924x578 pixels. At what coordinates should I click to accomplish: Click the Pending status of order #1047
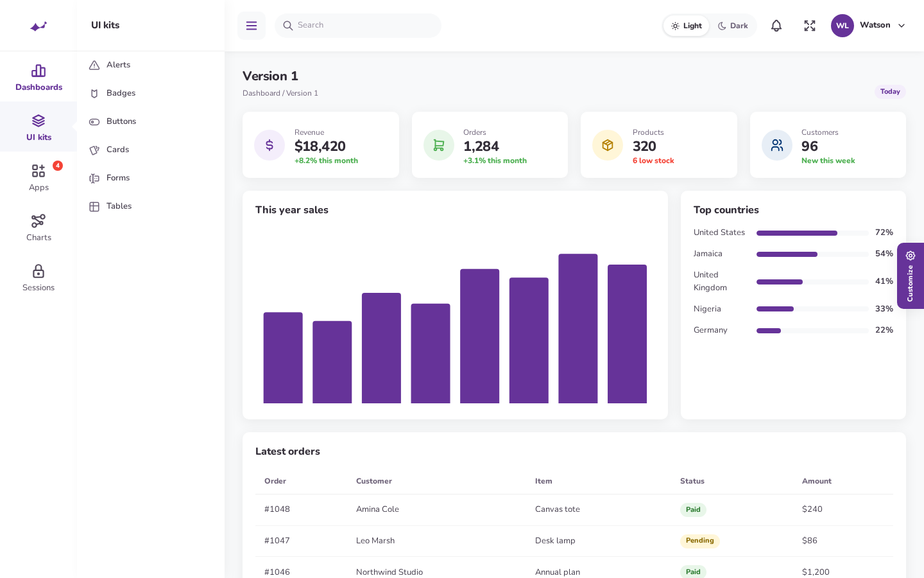700,541
